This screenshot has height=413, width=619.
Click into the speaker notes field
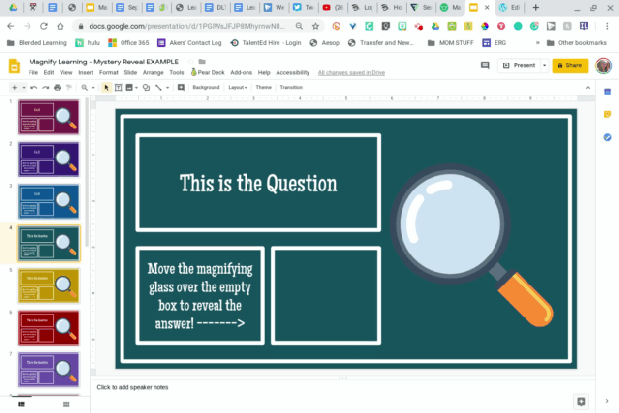click(x=300, y=387)
